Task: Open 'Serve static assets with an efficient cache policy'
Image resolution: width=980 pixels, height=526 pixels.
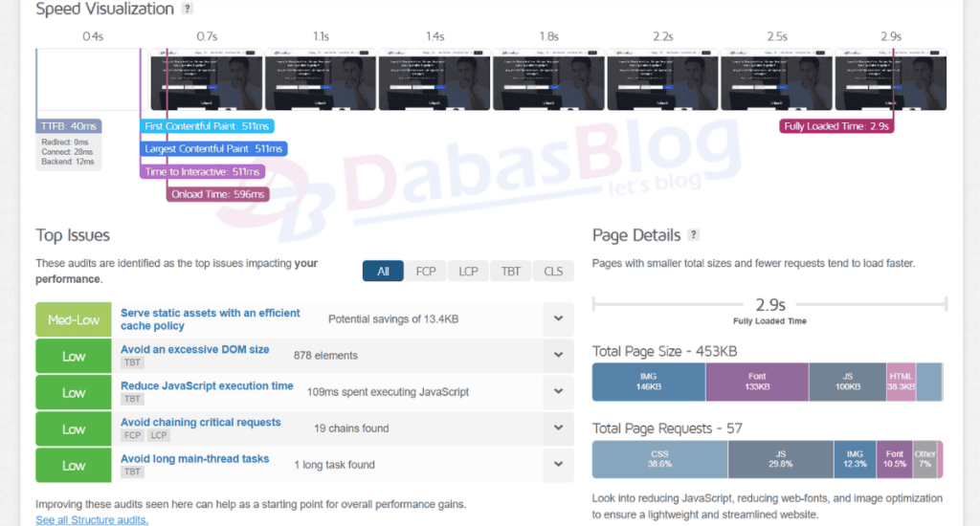Action: click(210, 319)
